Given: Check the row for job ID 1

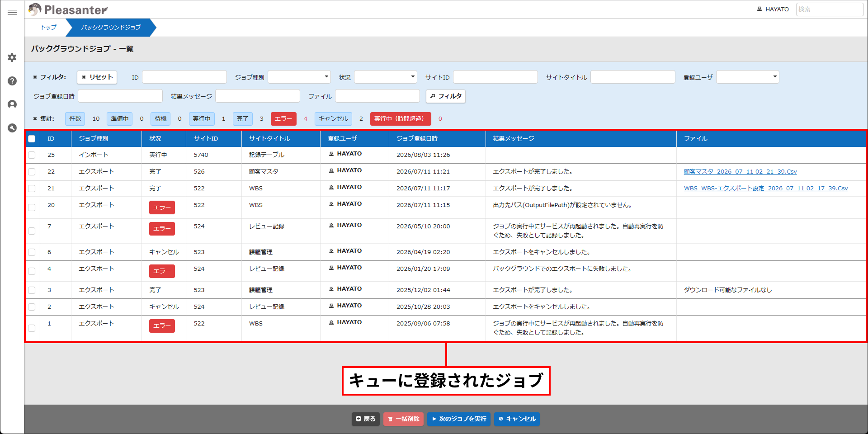Looking at the screenshot, I should (x=32, y=328).
